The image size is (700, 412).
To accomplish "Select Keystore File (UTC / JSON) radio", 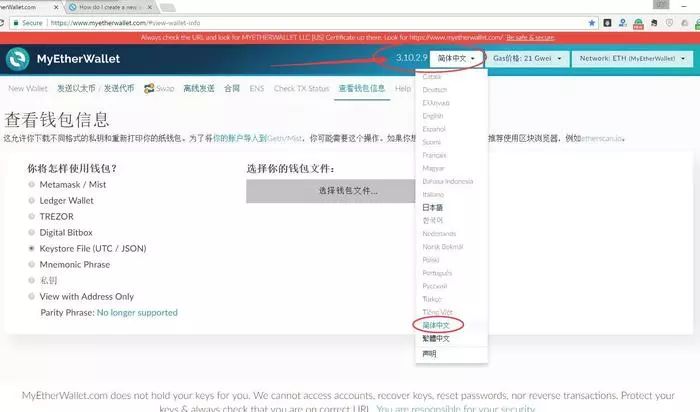I will coord(31,248).
